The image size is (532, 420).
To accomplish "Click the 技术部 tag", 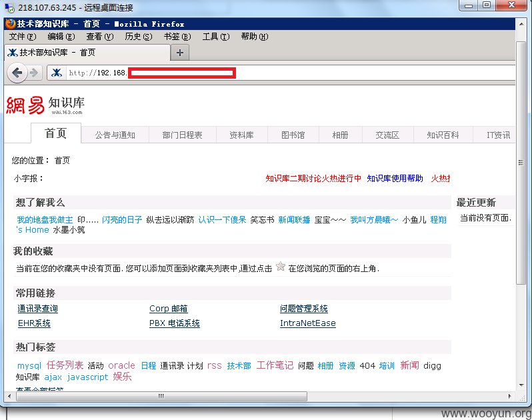I will coord(239,366).
